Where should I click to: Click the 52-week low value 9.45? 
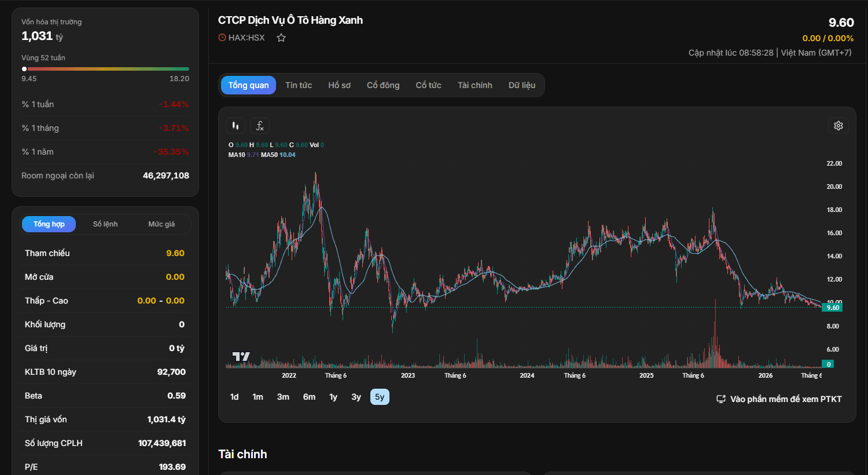coord(29,79)
